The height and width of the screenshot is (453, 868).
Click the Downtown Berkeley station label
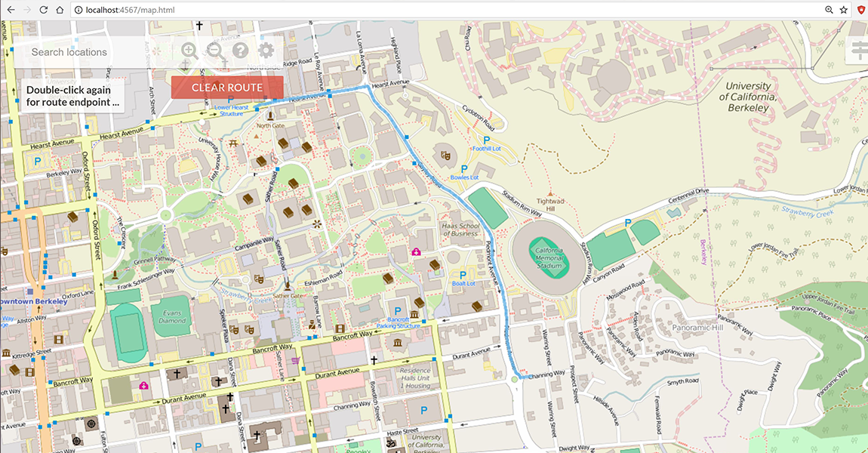tap(34, 301)
